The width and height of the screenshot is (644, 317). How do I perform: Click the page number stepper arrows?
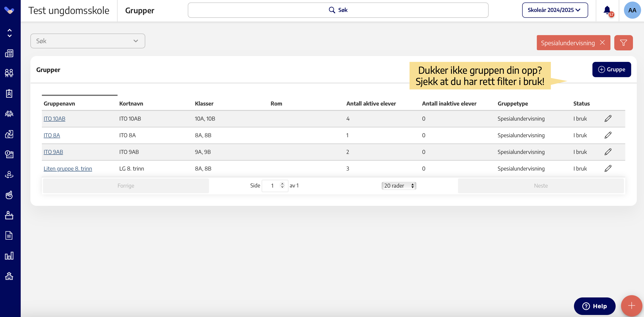(x=282, y=185)
